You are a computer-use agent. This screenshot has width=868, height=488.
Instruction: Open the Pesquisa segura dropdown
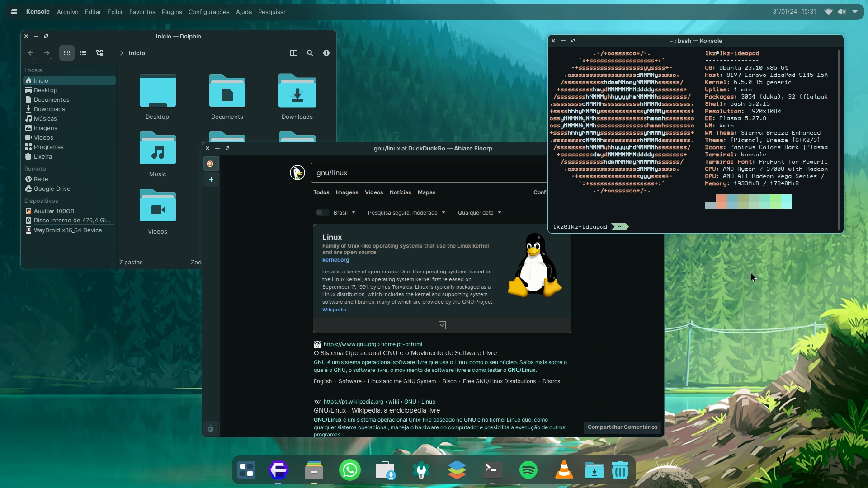pos(406,212)
